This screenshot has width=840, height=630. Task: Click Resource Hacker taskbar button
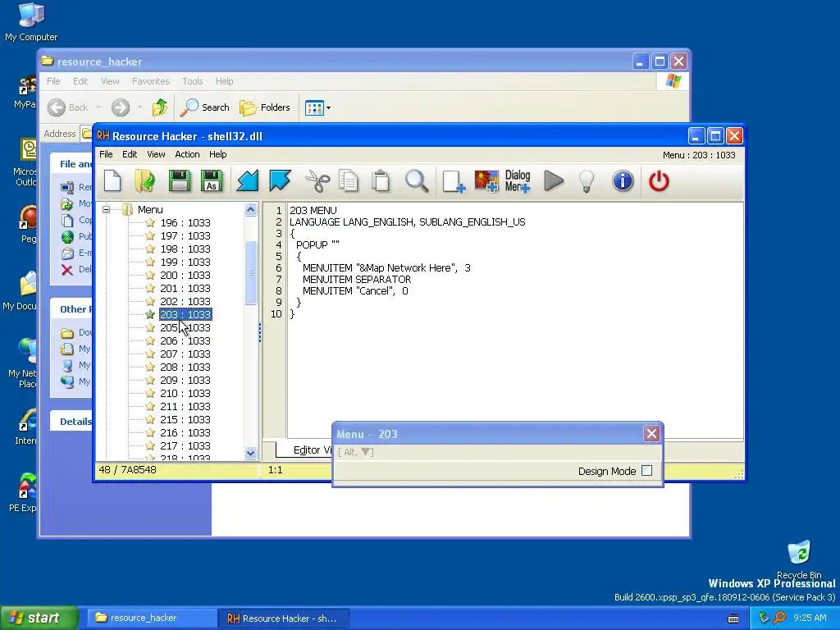tap(284, 618)
